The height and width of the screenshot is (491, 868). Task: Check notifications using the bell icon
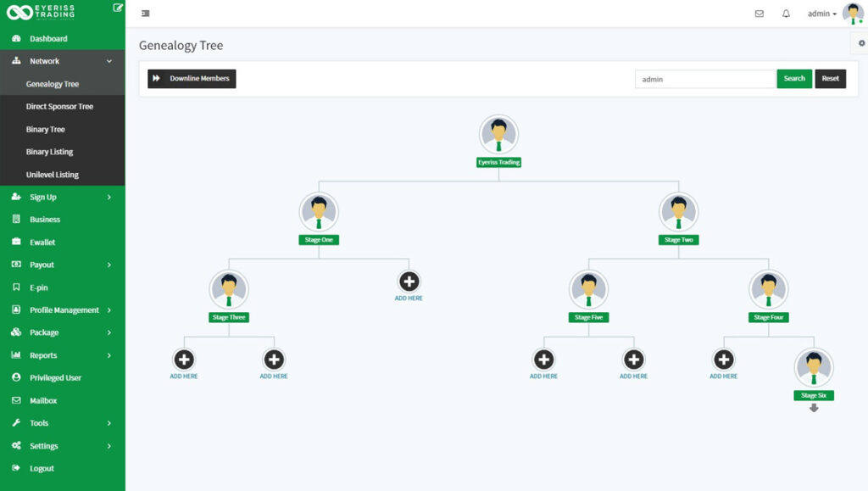click(x=787, y=14)
